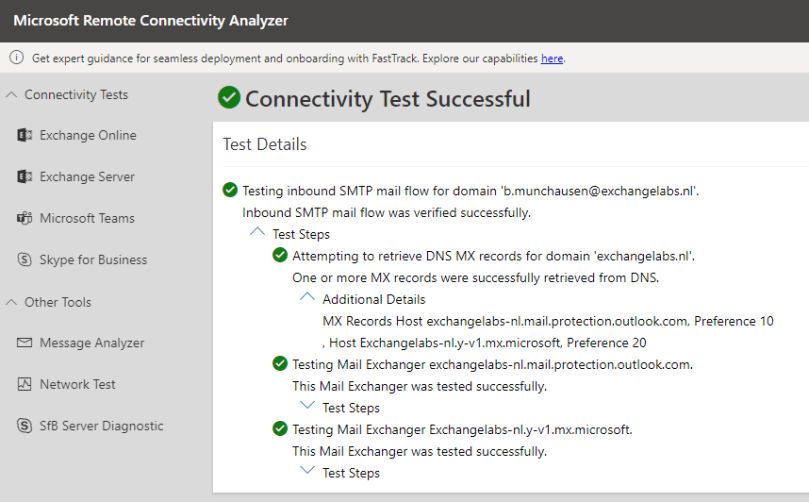Click the info icon in FastTrack banner
The image size is (809, 502).
(x=14, y=58)
